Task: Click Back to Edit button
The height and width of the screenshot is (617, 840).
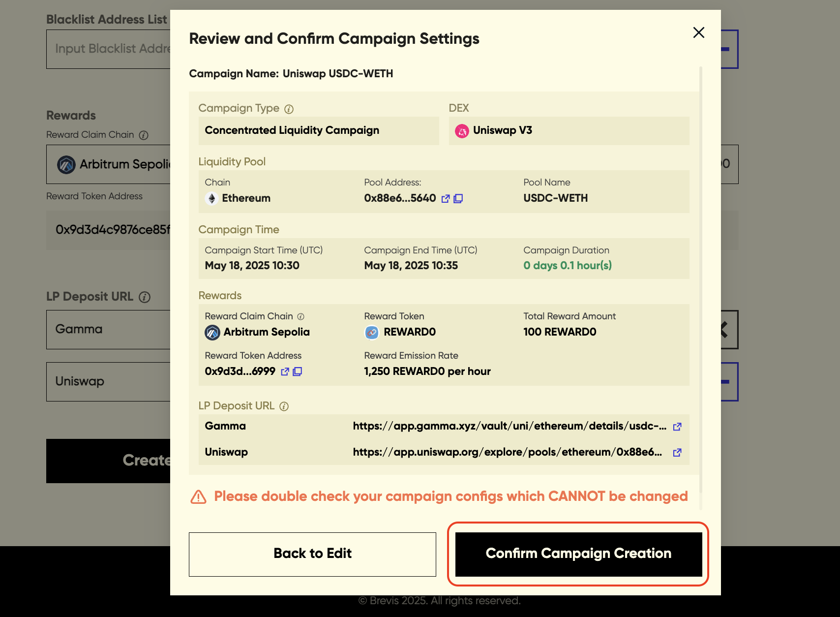Action: (x=312, y=554)
